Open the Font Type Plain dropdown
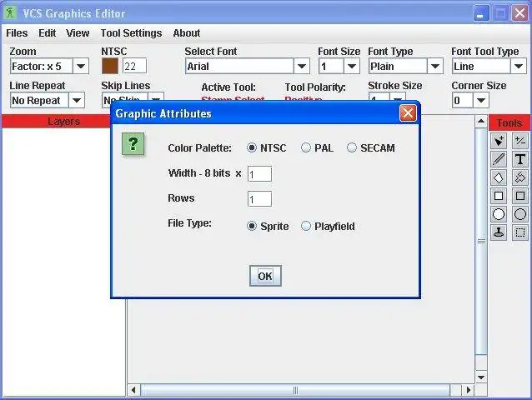 pos(435,66)
